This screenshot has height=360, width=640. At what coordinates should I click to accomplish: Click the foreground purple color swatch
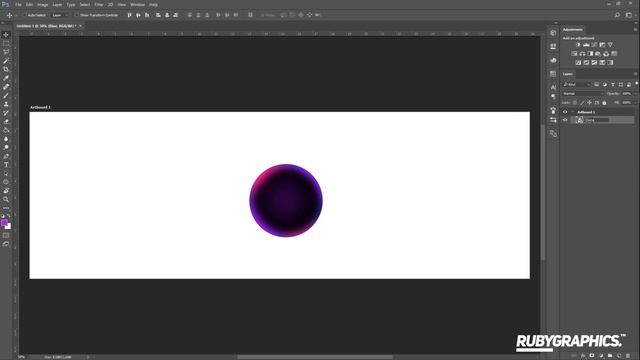point(4,222)
